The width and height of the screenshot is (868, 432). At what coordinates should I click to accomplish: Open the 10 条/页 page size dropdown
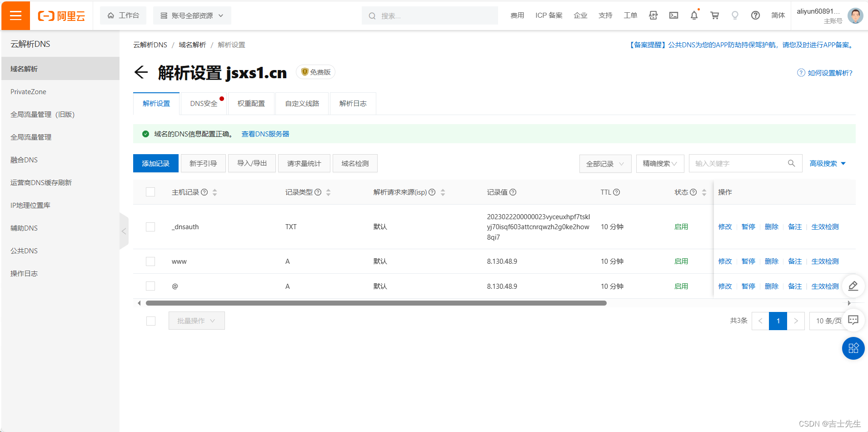tap(828, 321)
